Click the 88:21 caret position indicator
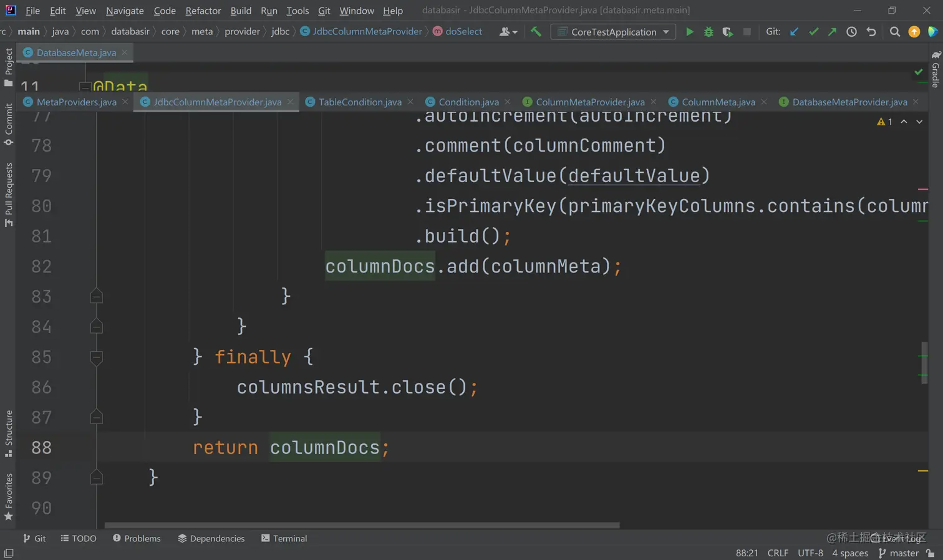This screenshot has height=560, width=943. [747, 553]
